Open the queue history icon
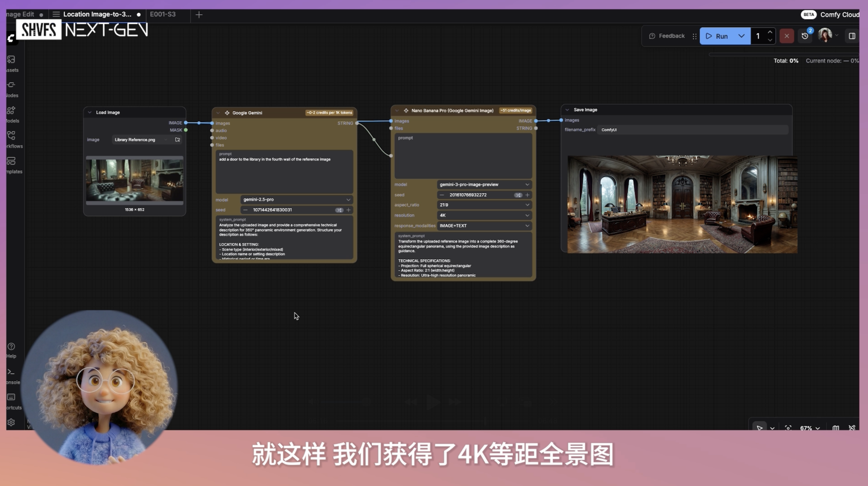 coord(805,36)
